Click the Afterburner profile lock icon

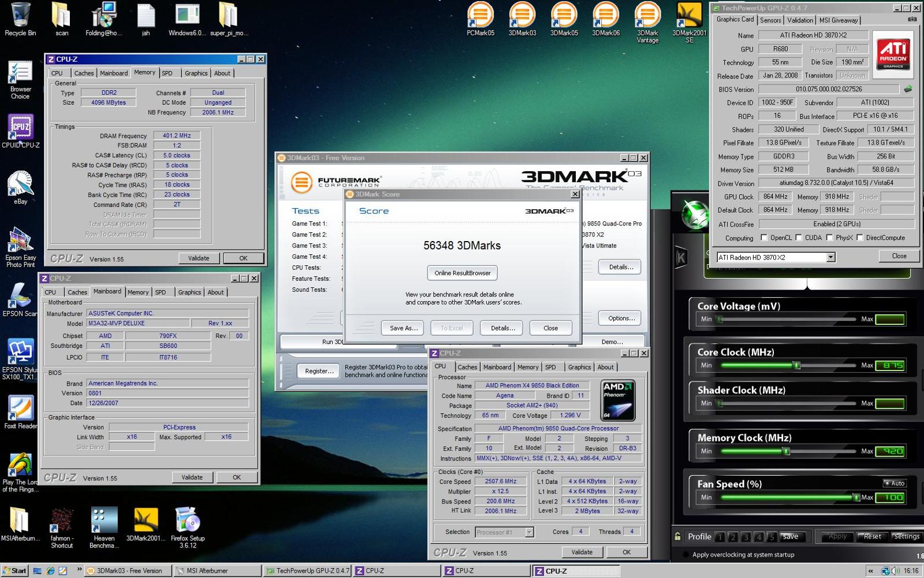pos(677,536)
